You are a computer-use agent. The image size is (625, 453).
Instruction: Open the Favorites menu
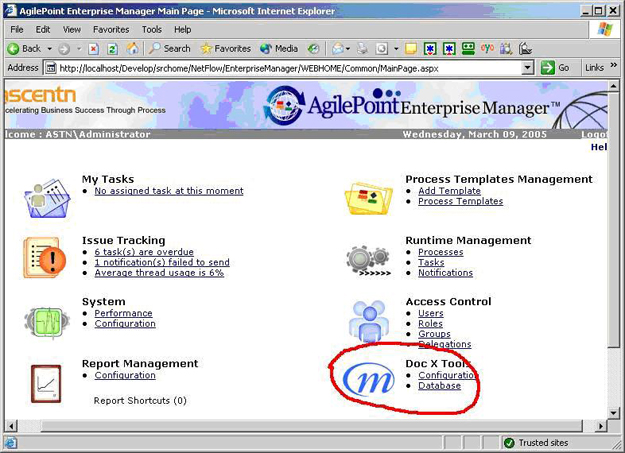pos(111,29)
